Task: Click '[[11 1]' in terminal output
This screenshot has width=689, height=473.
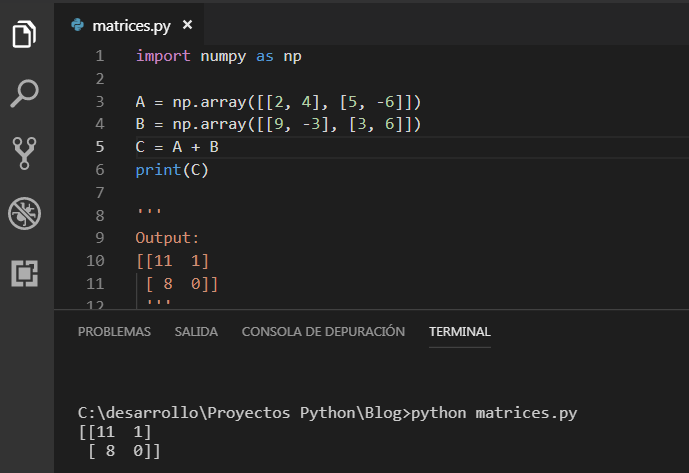Action: tap(115, 432)
